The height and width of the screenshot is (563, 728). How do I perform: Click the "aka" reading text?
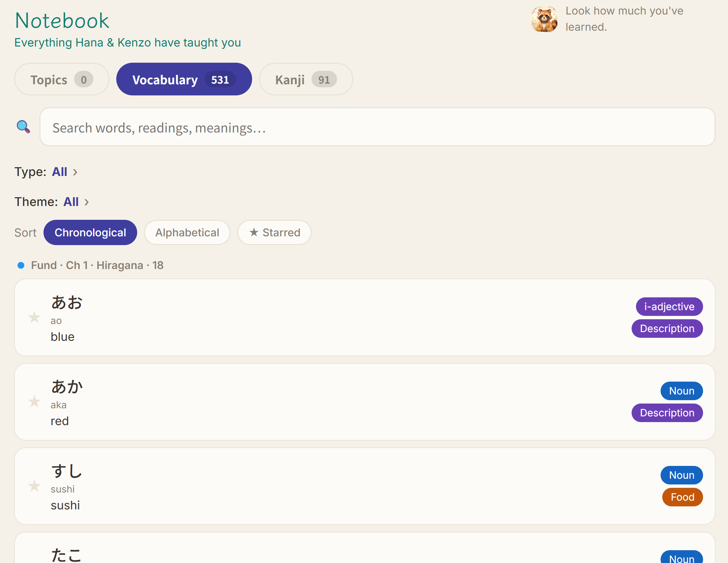click(59, 405)
